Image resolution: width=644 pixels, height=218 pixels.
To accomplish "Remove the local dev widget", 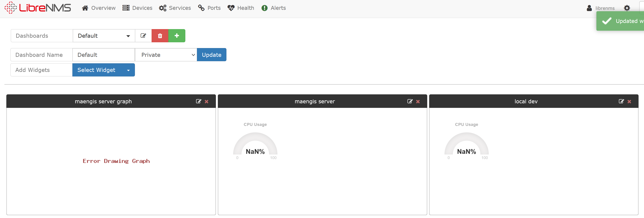I will click(629, 101).
